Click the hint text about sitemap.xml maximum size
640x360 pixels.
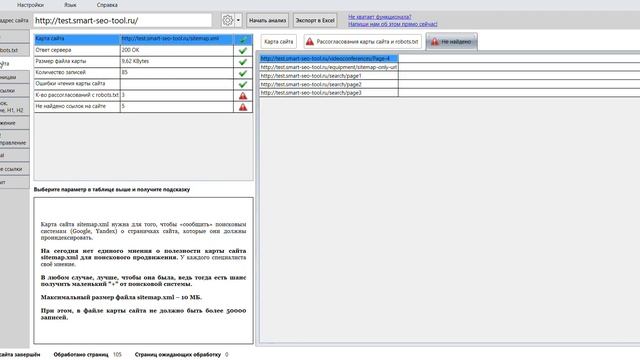(121, 298)
